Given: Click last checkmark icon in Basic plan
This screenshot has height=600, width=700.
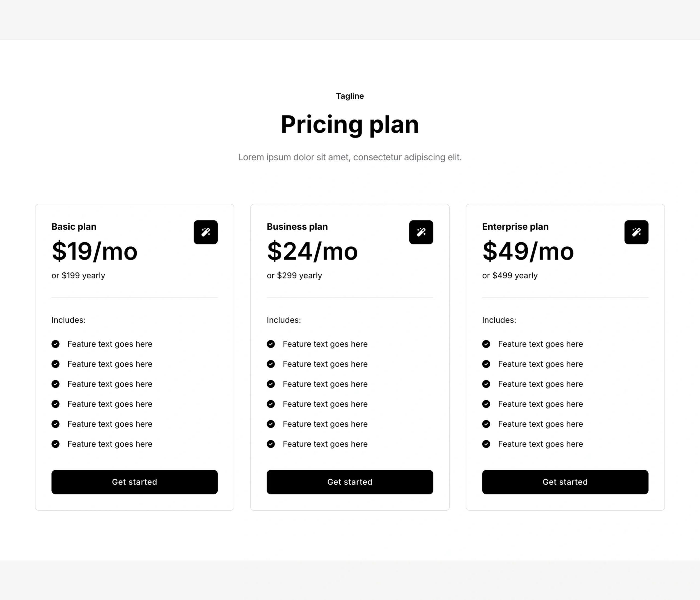Looking at the screenshot, I should 56,444.
